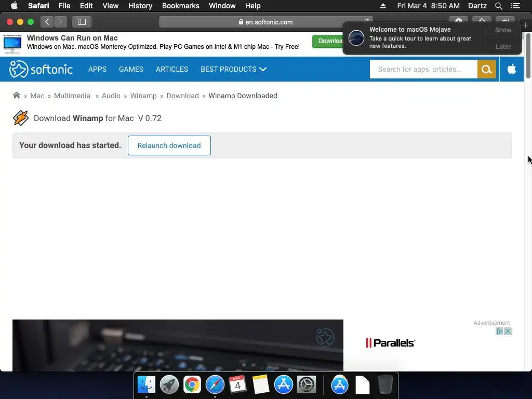
Task: Open the Audio breadcrumb link
Action: tap(111, 96)
